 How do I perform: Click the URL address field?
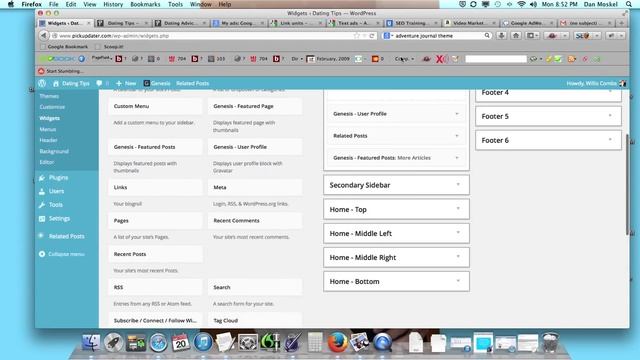pos(204,36)
